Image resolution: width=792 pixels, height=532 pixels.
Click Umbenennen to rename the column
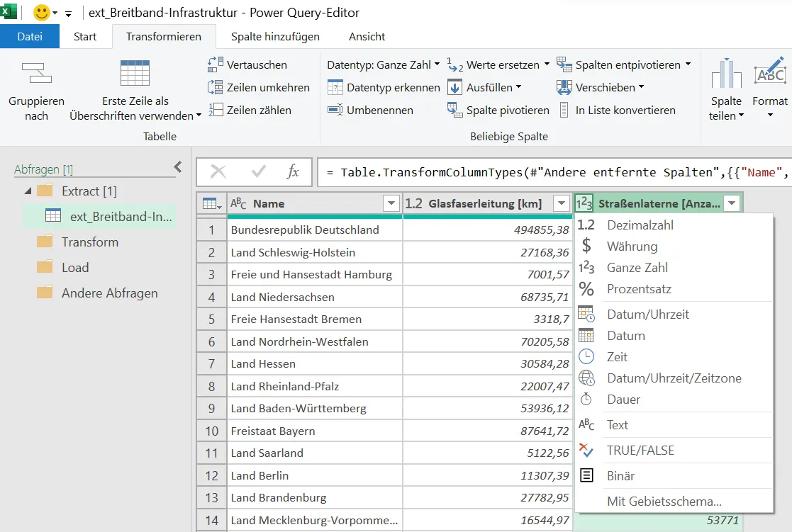tap(370, 110)
